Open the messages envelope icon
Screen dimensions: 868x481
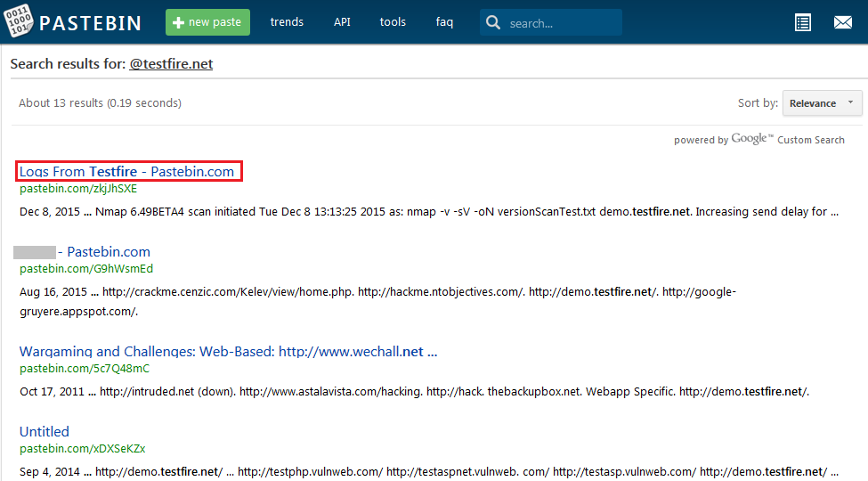(842, 22)
